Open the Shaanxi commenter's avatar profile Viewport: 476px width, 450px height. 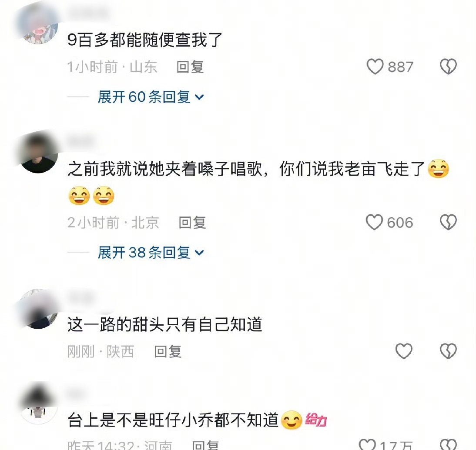coord(38,309)
